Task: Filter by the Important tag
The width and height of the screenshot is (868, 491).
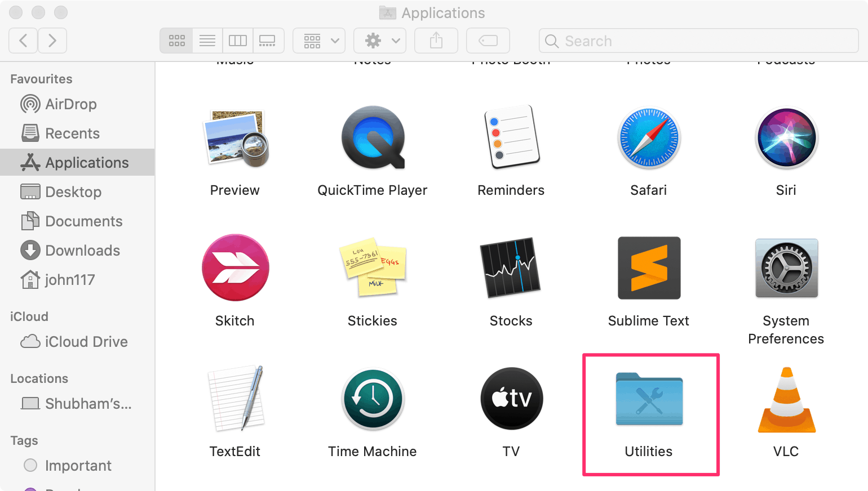Action: (x=77, y=466)
